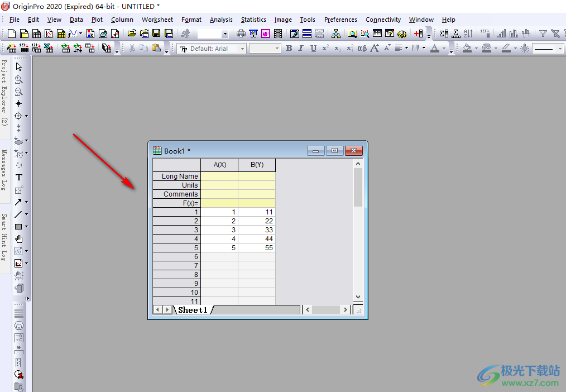Open the File menu
This screenshot has height=392, width=566.
pos(15,20)
